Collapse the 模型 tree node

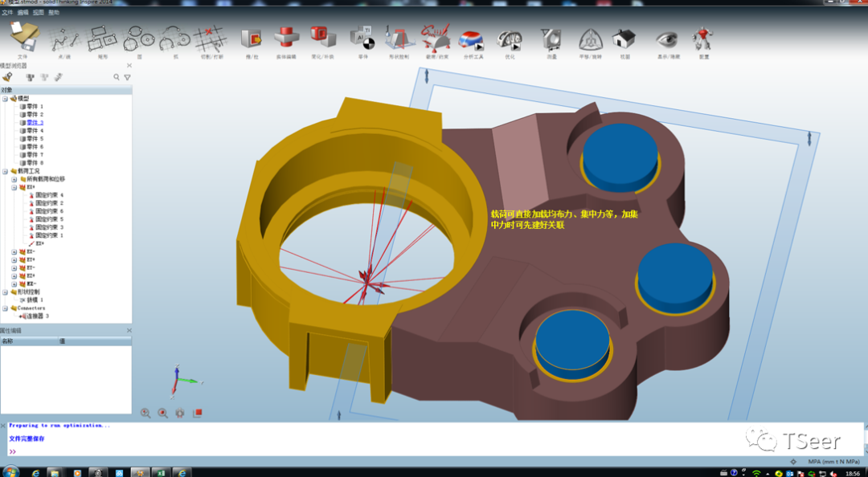pos(5,99)
